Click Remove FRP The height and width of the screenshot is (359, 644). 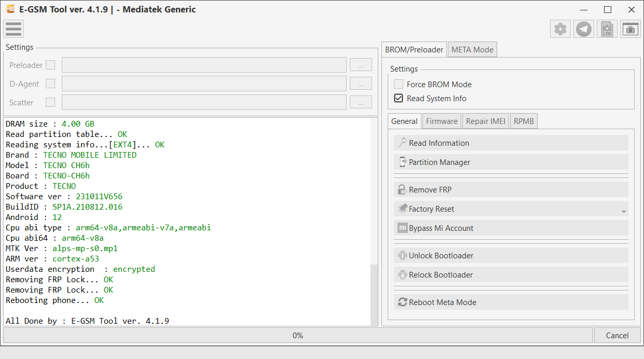point(511,189)
